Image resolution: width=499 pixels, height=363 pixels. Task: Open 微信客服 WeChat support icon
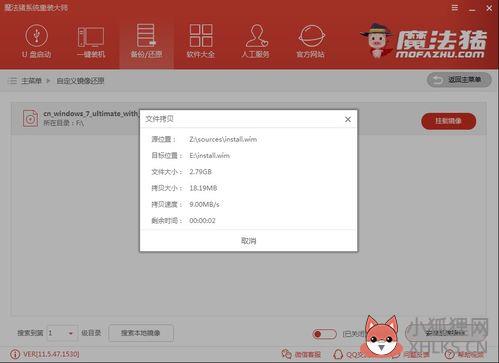[286, 354]
